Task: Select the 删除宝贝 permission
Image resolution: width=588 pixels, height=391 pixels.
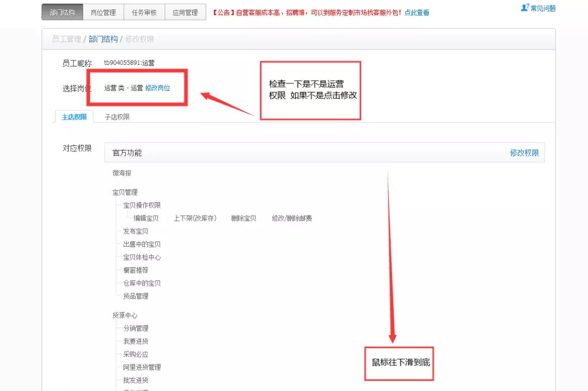Action: 242,218
